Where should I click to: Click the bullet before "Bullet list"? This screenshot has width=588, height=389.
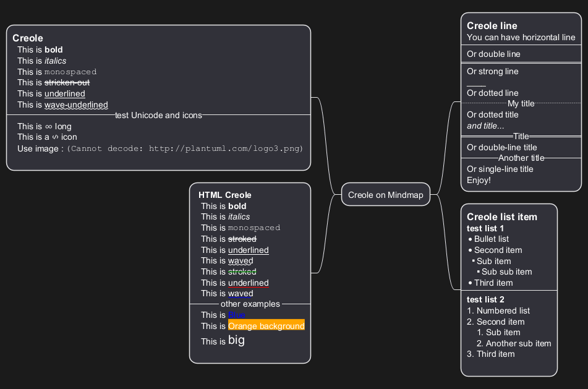tap(471, 239)
